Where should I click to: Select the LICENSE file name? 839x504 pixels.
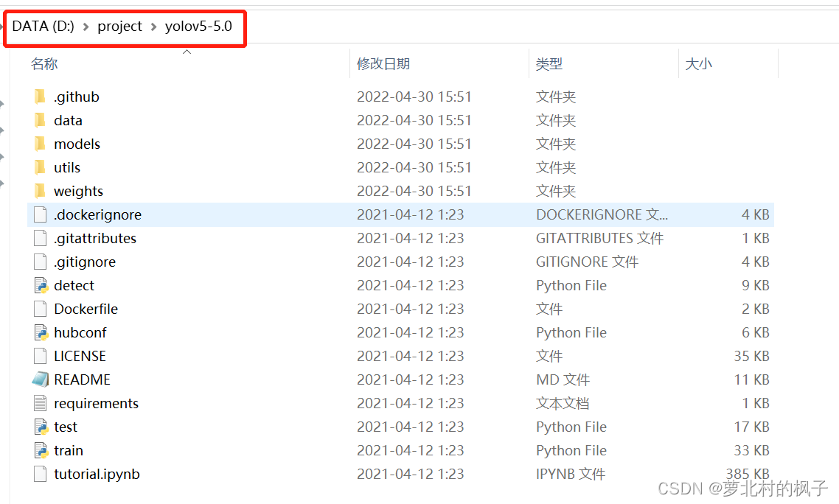click(80, 356)
